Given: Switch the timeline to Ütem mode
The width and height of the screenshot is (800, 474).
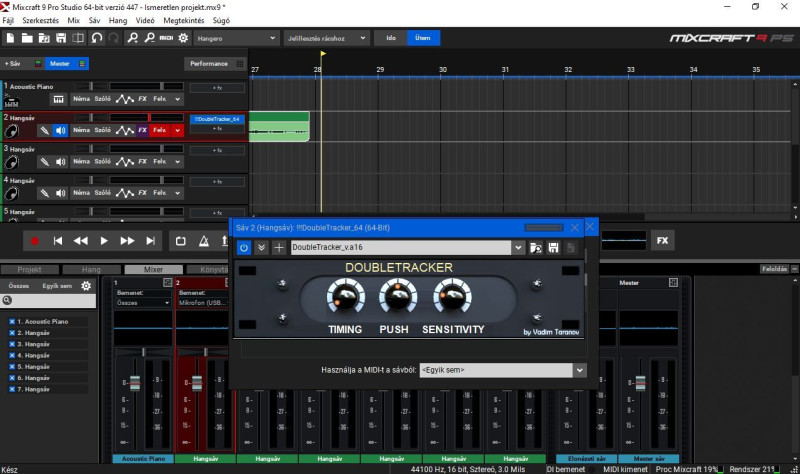Looking at the screenshot, I should pyautogui.click(x=423, y=38).
